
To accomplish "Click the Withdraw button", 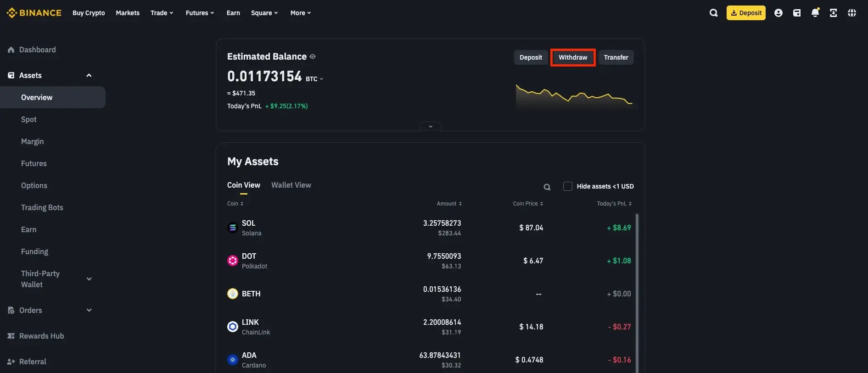I will [573, 57].
